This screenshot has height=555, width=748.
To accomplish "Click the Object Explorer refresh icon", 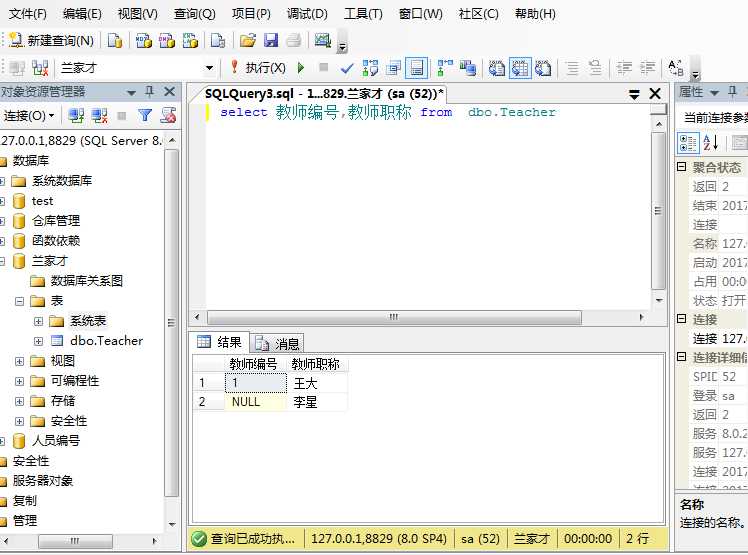I will [x=168, y=115].
